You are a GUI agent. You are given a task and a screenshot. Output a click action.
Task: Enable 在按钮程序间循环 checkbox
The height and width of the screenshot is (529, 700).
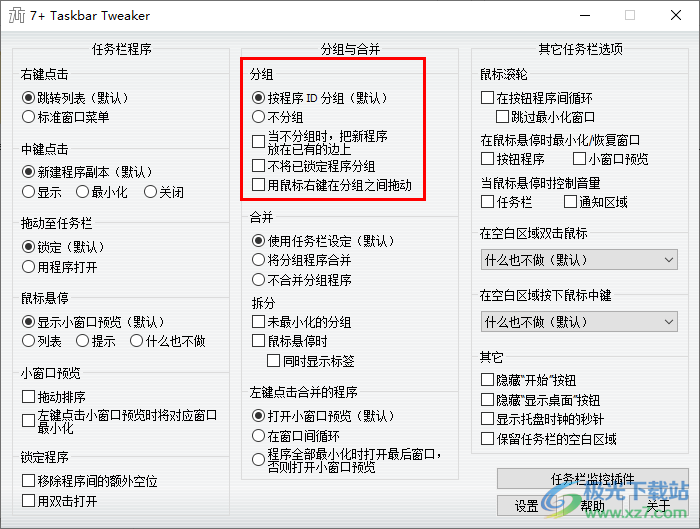[x=487, y=97]
